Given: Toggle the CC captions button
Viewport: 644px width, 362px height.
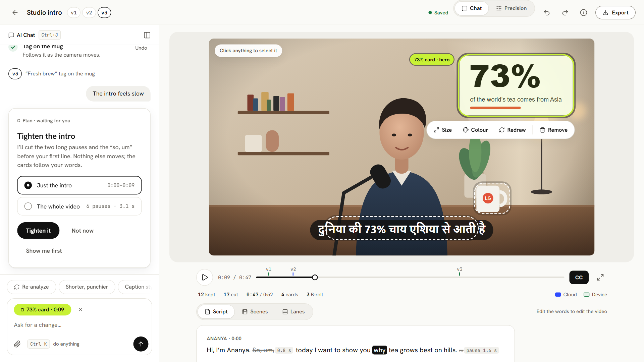Looking at the screenshot, I should pyautogui.click(x=579, y=278).
